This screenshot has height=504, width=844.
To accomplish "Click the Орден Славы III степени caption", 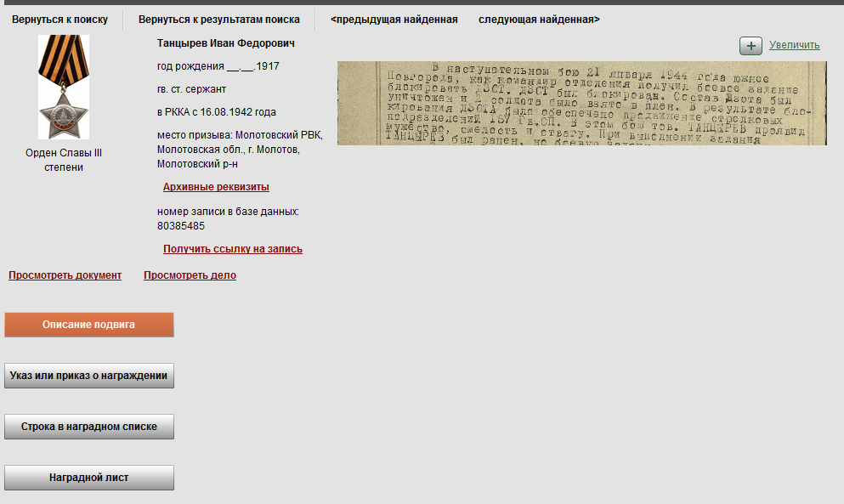I will [x=64, y=160].
